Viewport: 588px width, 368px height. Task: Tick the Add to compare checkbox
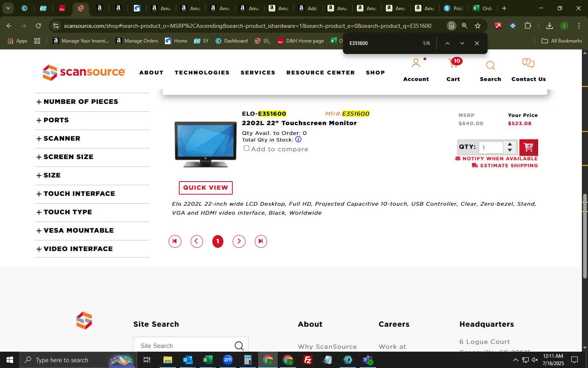(x=246, y=148)
